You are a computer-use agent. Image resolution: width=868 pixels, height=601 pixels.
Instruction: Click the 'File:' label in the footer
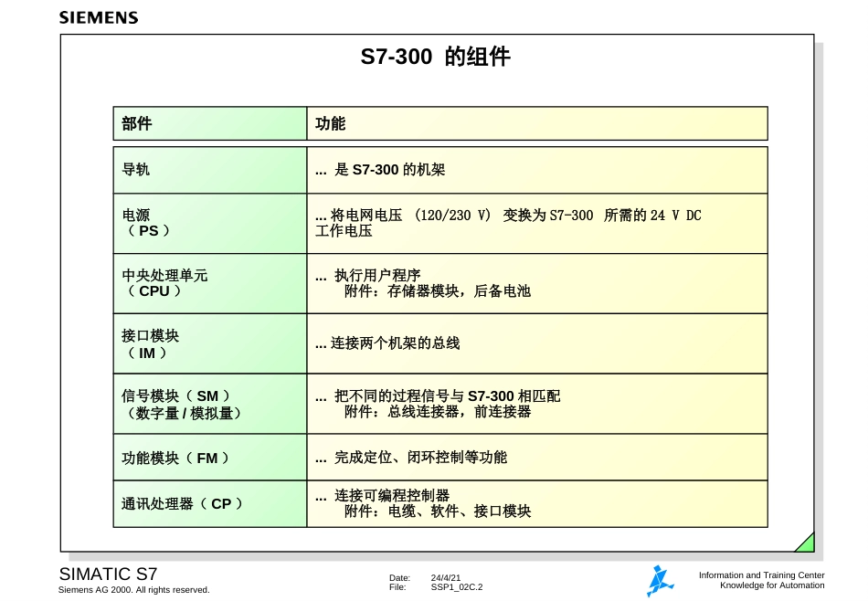397,587
